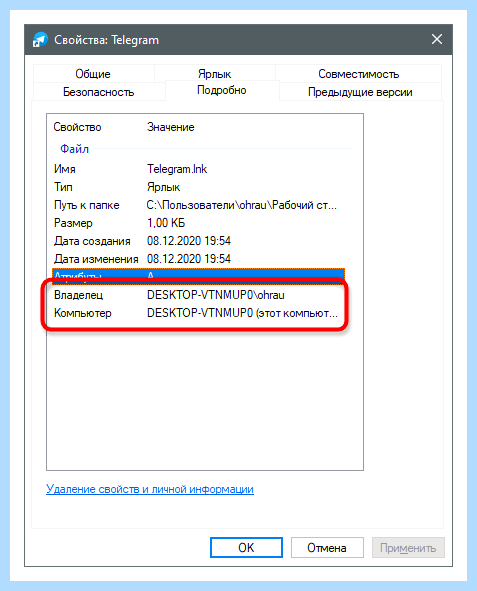Select the Компьютер property row
Image resolution: width=477 pixels, height=591 pixels.
pos(198,313)
